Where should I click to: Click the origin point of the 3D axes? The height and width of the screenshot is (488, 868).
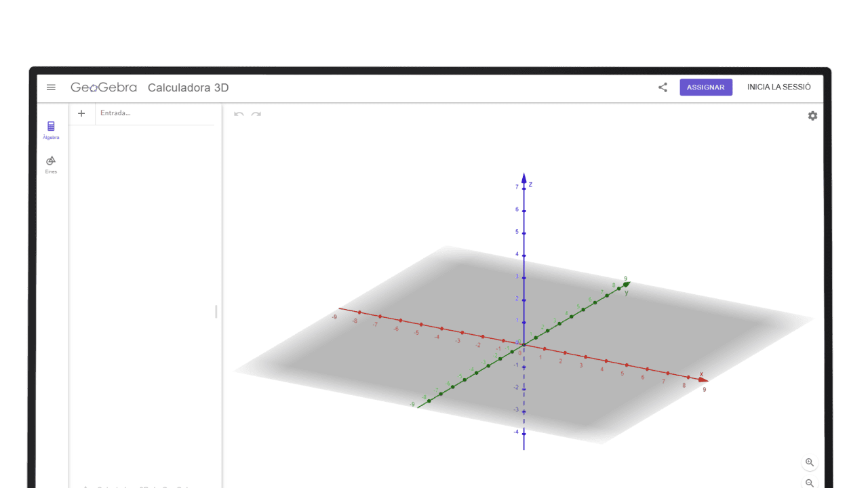point(524,344)
